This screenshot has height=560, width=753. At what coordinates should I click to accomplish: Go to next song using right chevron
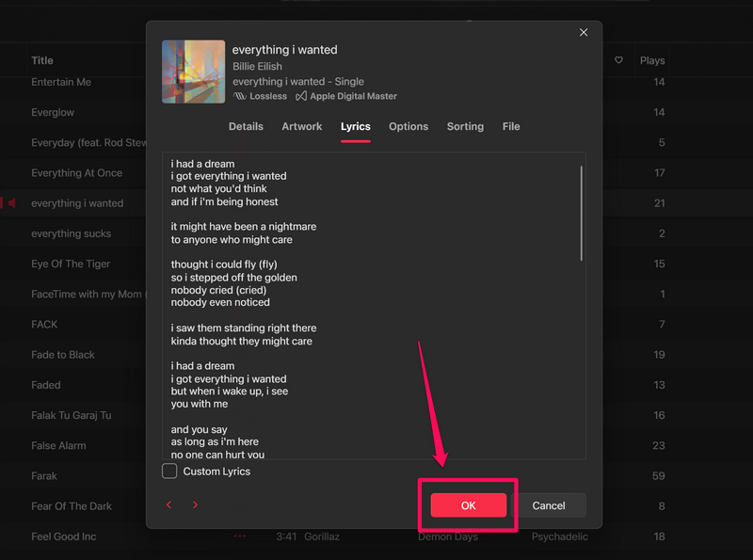[195, 505]
